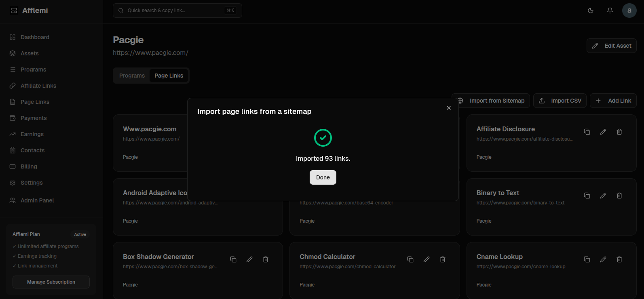Click the Www.pacgie.com card title
The width and height of the screenshot is (644, 299).
tap(150, 129)
